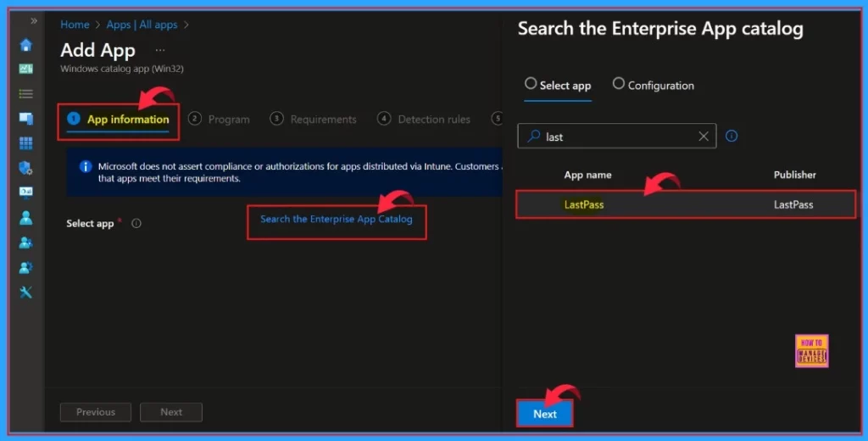Click the info icon in compliance banner
Screen dimensions: 868x441
click(x=86, y=167)
